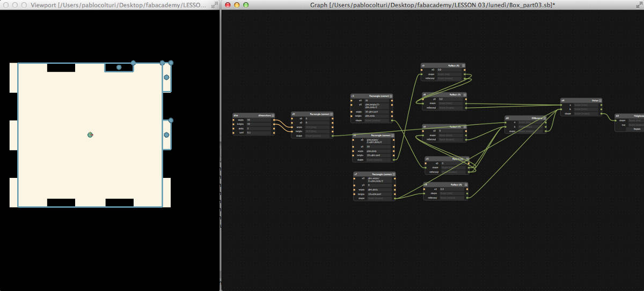Open the menu icon on the u0 Union node
Viewport: 644px width, 291px height.
[x=601, y=100]
